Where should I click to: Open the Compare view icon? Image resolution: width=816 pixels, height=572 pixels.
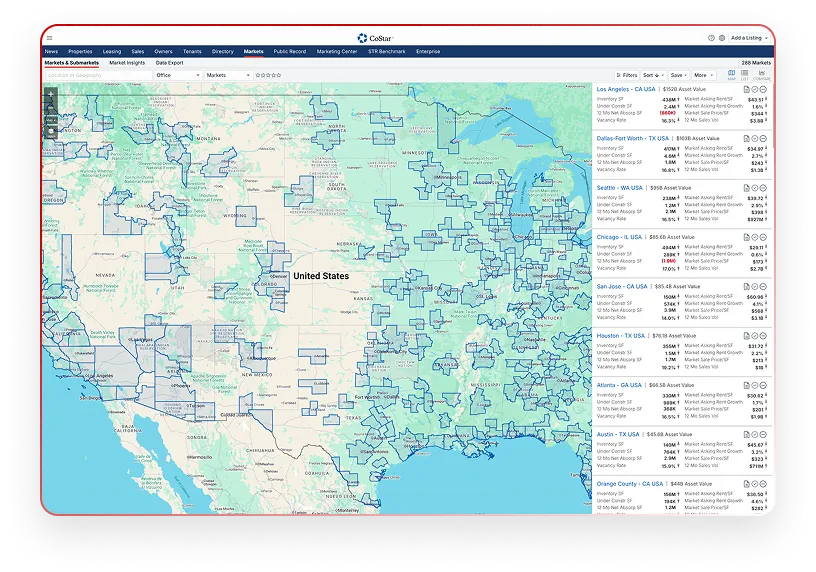point(762,74)
